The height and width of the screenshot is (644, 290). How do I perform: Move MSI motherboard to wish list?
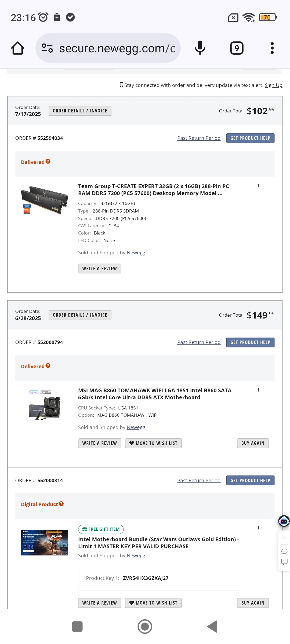pos(153,443)
